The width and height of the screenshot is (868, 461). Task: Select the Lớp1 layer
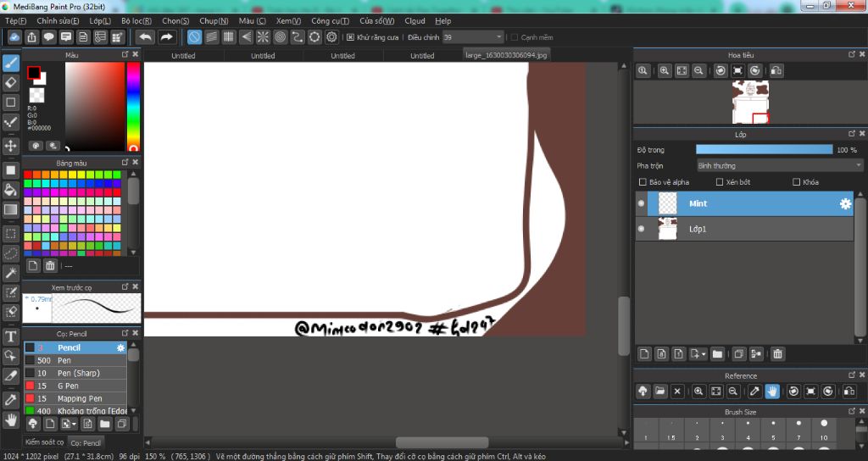point(744,229)
